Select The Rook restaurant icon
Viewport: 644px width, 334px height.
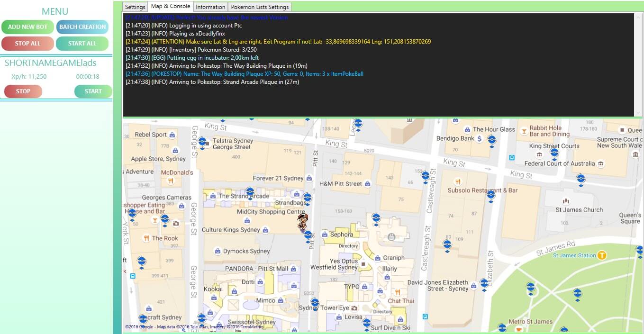146,238
